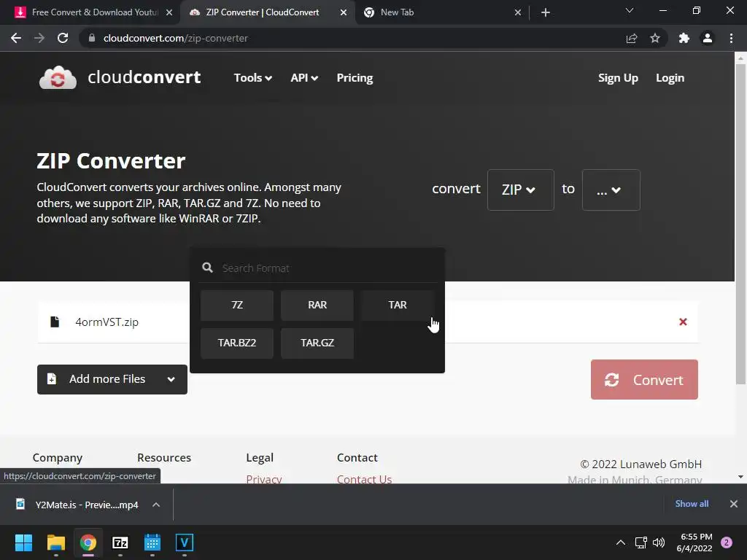Close the downloads bar with the X
747x560 pixels.
click(734, 504)
